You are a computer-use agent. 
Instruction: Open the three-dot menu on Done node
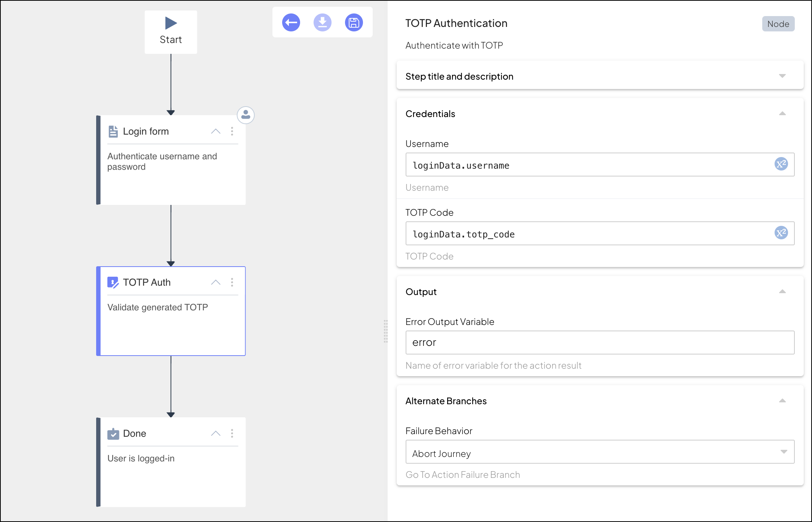(x=232, y=433)
